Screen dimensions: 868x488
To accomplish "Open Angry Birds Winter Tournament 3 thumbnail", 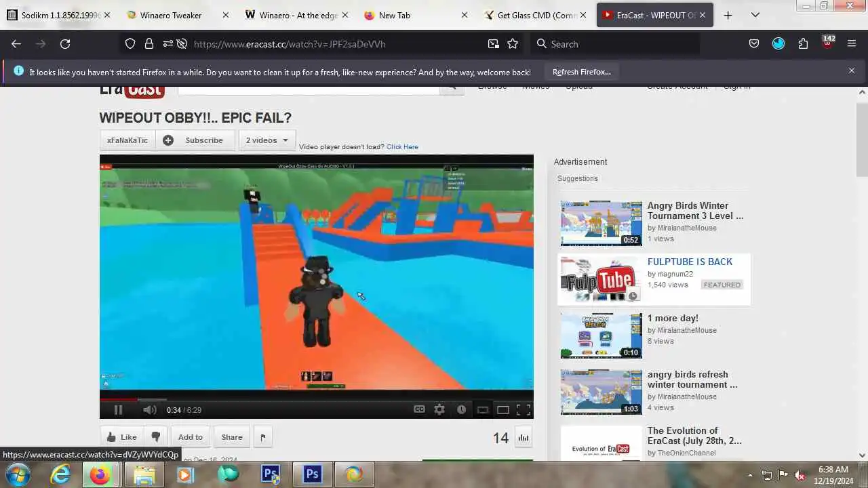I will tap(601, 223).
